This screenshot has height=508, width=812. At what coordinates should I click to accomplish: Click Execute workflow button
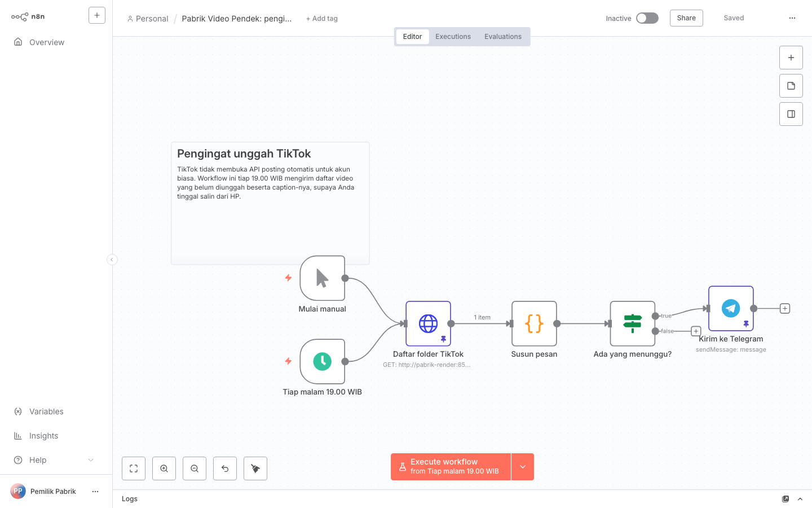(451, 467)
